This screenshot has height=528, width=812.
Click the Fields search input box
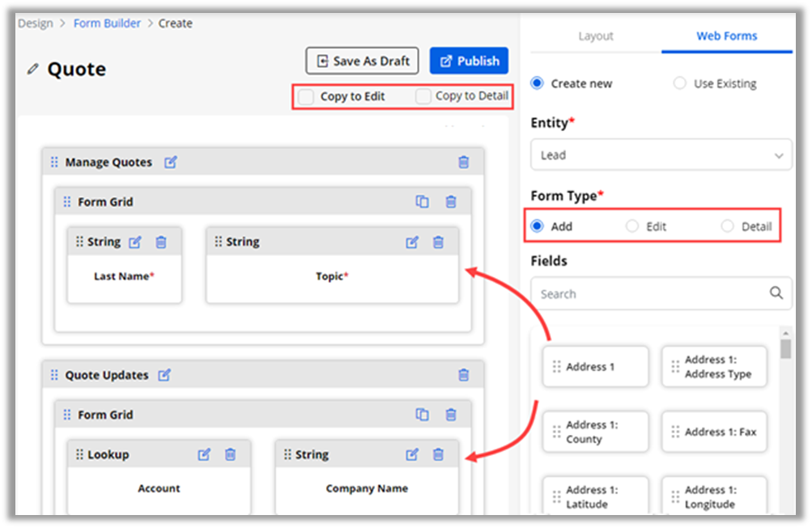[648, 293]
